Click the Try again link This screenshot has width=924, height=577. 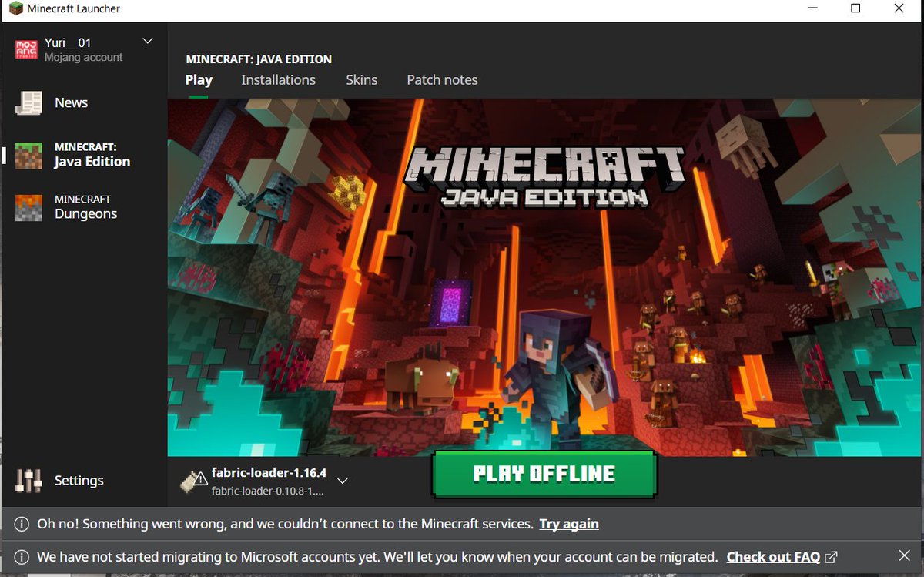click(x=569, y=524)
